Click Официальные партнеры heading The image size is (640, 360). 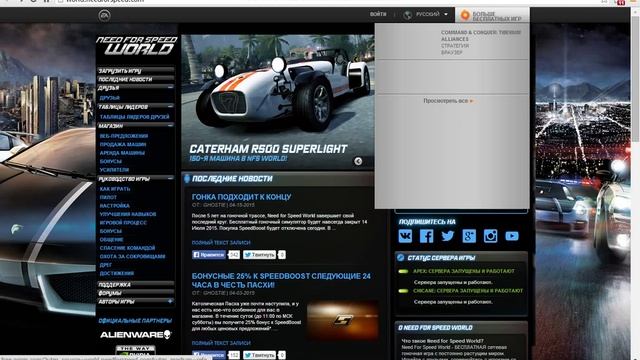point(135,321)
